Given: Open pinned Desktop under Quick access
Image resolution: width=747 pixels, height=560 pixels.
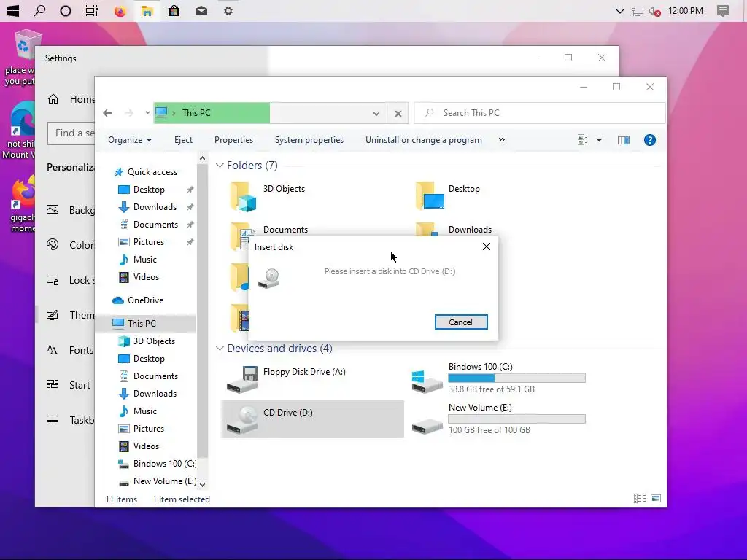Looking at the screenshot, I should 149,190.
